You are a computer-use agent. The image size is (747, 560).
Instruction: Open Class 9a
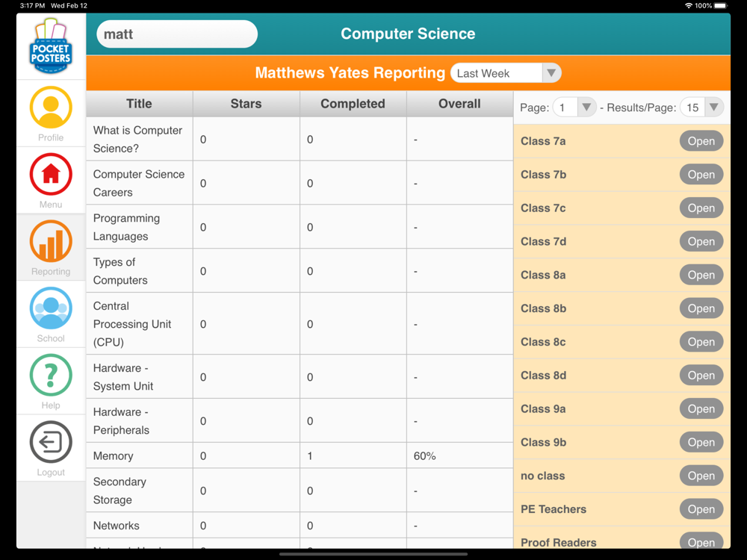(x=701, y=409)
